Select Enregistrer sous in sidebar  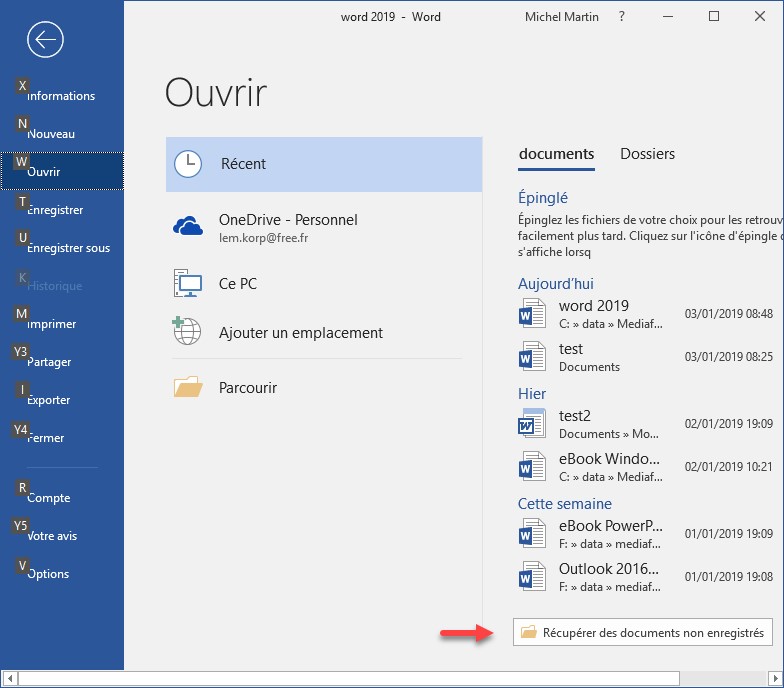(x=68, y=248)
